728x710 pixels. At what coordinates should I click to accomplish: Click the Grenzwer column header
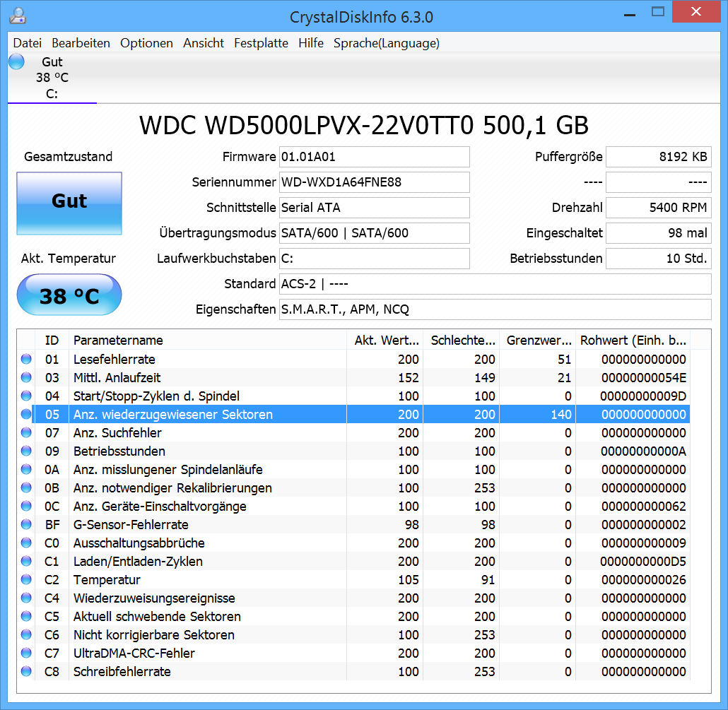point(538,340)
